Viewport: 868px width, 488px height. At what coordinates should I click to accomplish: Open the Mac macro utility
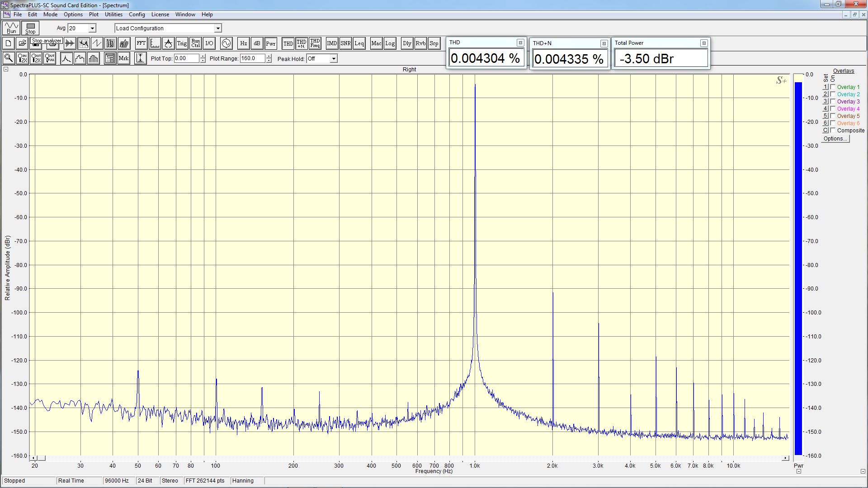(x=376, y=43)
